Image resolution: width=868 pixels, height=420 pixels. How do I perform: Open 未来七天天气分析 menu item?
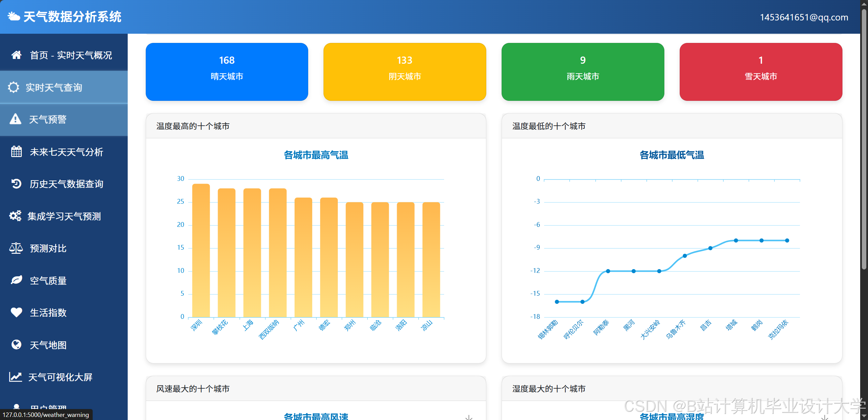(x=66, y=152)
